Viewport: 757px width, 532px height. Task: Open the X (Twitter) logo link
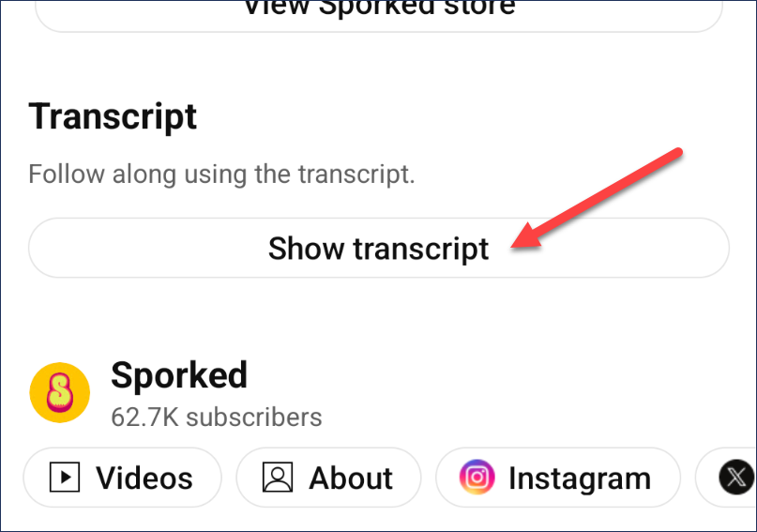[736, 478]
